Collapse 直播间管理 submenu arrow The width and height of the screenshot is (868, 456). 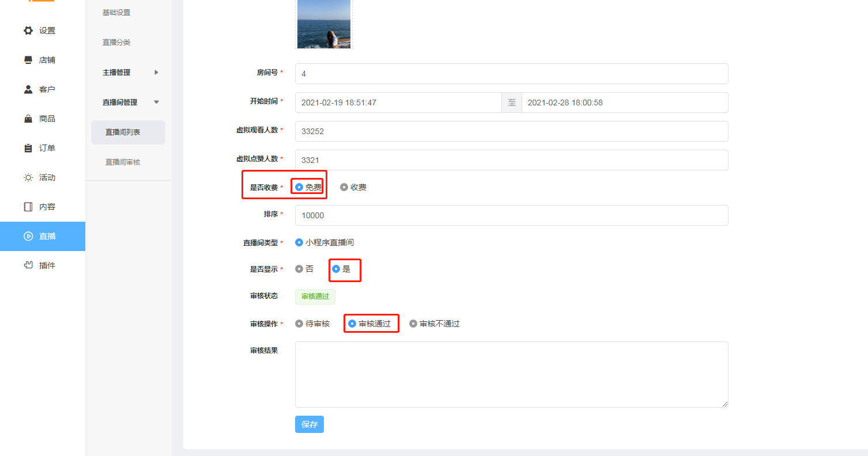pos(156,102)
